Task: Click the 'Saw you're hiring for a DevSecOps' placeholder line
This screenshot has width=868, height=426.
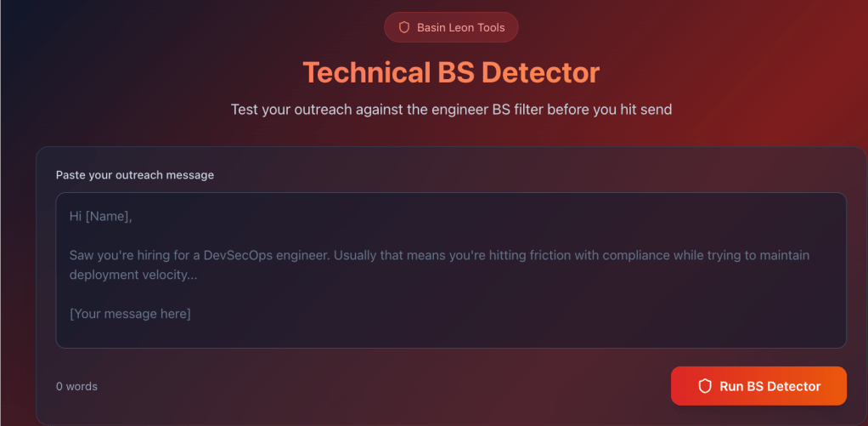Action: click(170, 255)
